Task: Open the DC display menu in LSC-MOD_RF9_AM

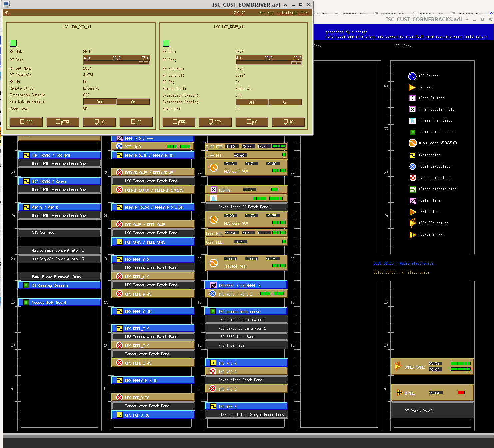Action: tap(136, 122)
